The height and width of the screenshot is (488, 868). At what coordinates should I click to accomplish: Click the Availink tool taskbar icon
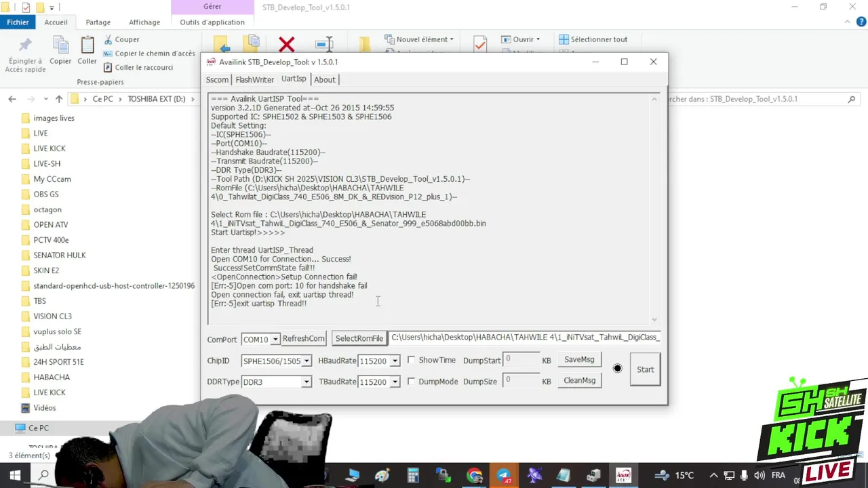[x=623, y=476]
